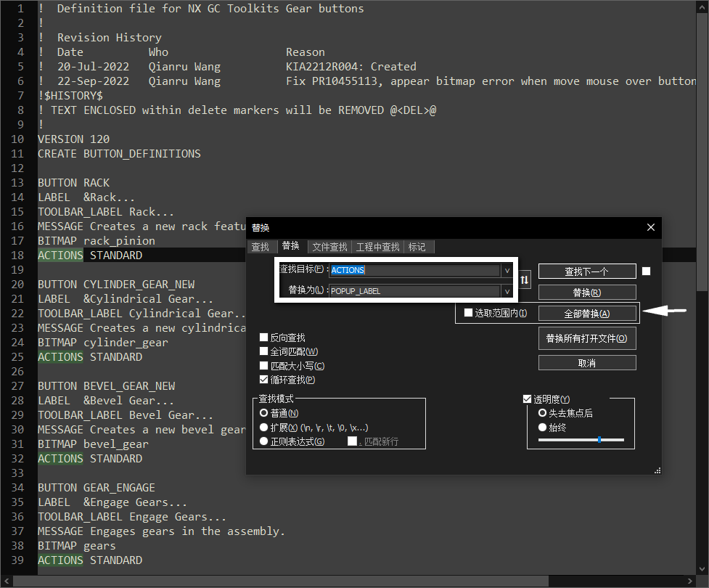Click the scroll-right arrow

(690, 581)
